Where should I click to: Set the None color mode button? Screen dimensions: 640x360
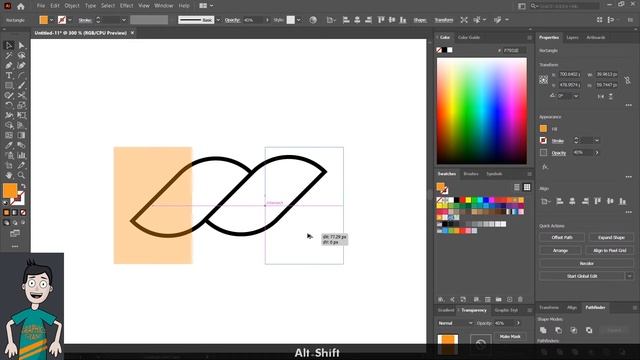pos(23,213)
